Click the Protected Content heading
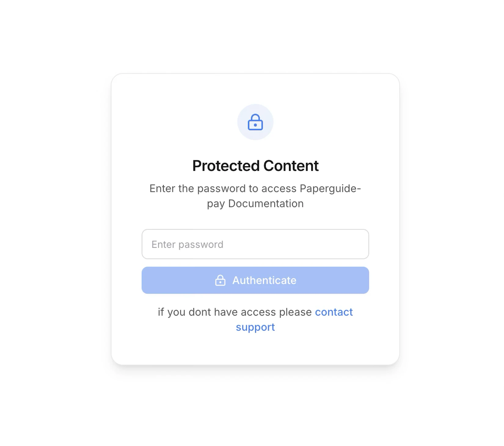504x446 pixels. (255, 166)
